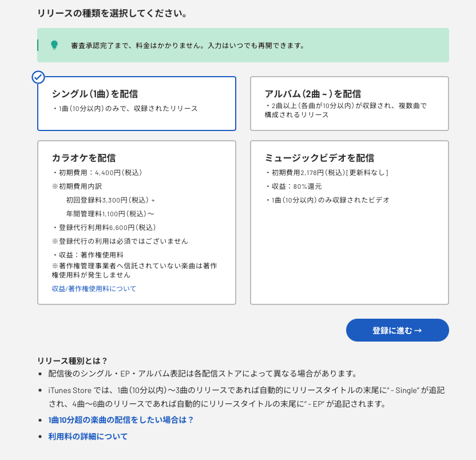Image resolution: width=476 pixels, height=460 pixels.
Task: Click the music video 収益：80%還元 line
Action: [x=293, y=187]
